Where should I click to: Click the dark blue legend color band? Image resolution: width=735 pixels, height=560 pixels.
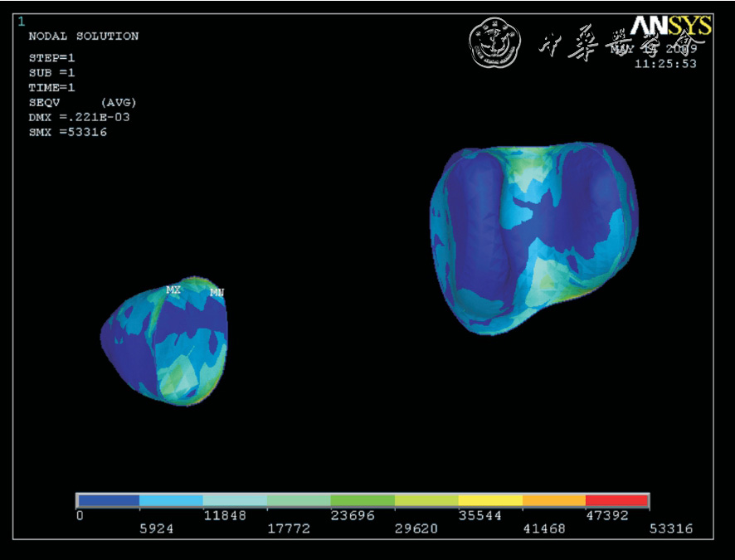pyautogui.click(x=108, y=500)
